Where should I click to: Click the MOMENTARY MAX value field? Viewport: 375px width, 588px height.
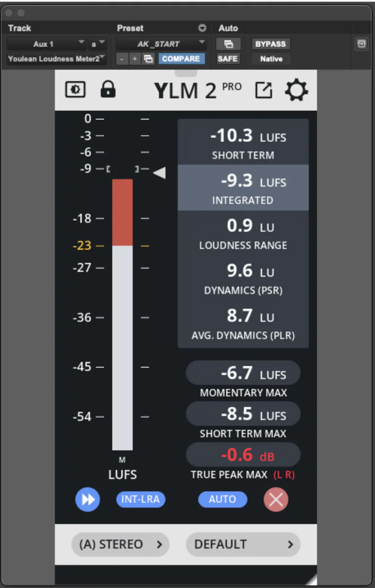pyautogui.click(x=243, y=374)
